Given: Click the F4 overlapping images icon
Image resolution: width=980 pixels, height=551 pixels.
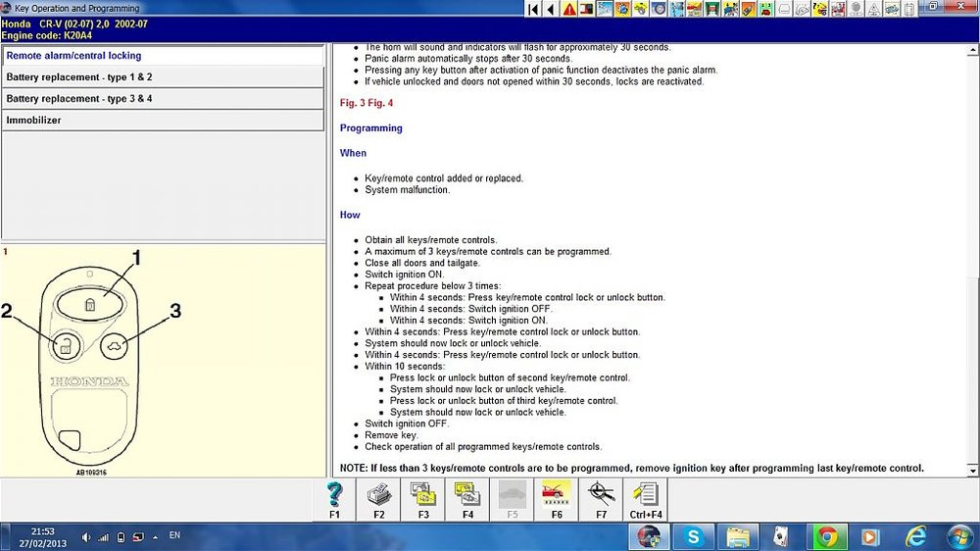Looking at the screenshot, I should 467,499.
